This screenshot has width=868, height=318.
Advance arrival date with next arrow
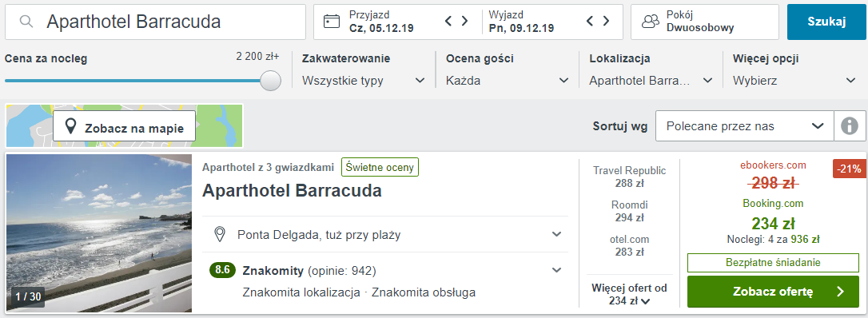[x=464, y=21]
